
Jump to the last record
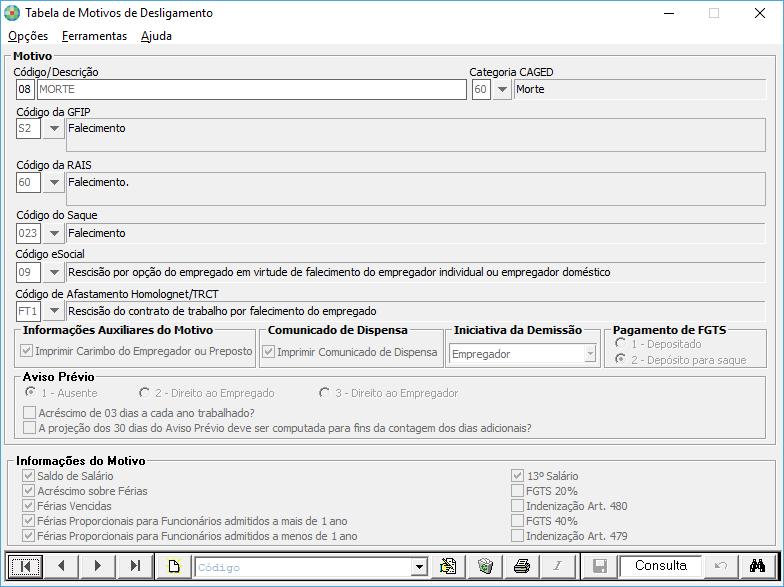(x=134, y=566)
